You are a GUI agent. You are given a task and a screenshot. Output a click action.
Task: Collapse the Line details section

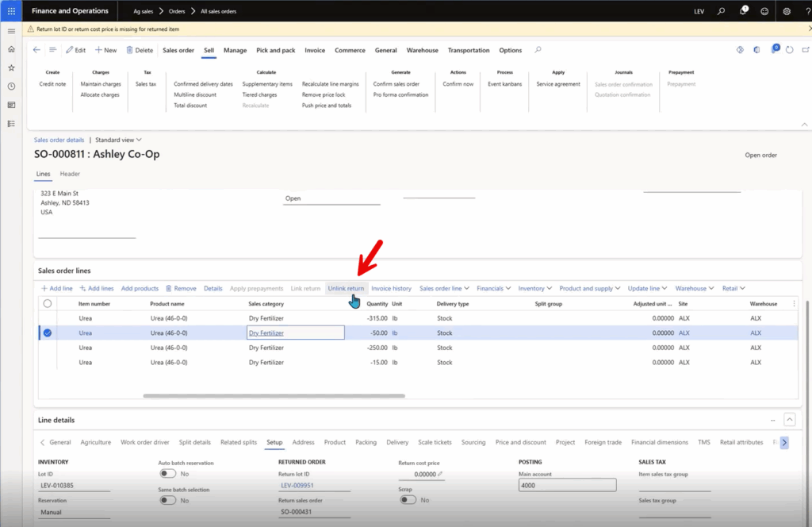coord(789,420)
